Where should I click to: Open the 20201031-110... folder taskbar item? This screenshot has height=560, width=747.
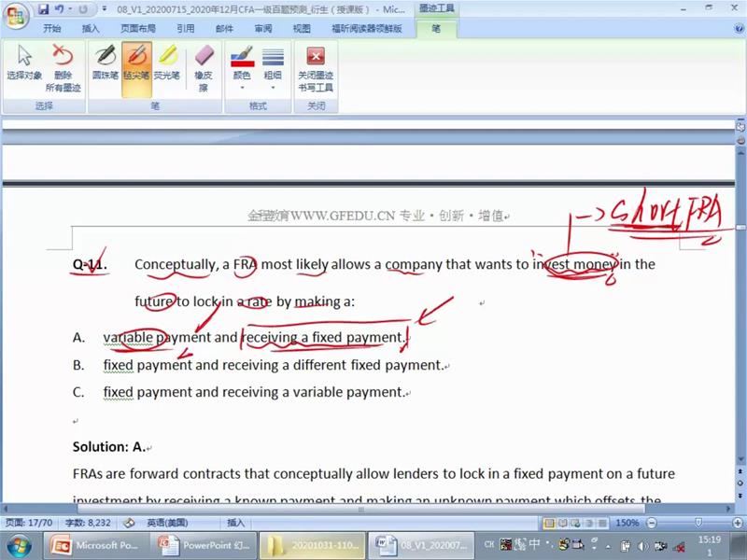(313, 546)
